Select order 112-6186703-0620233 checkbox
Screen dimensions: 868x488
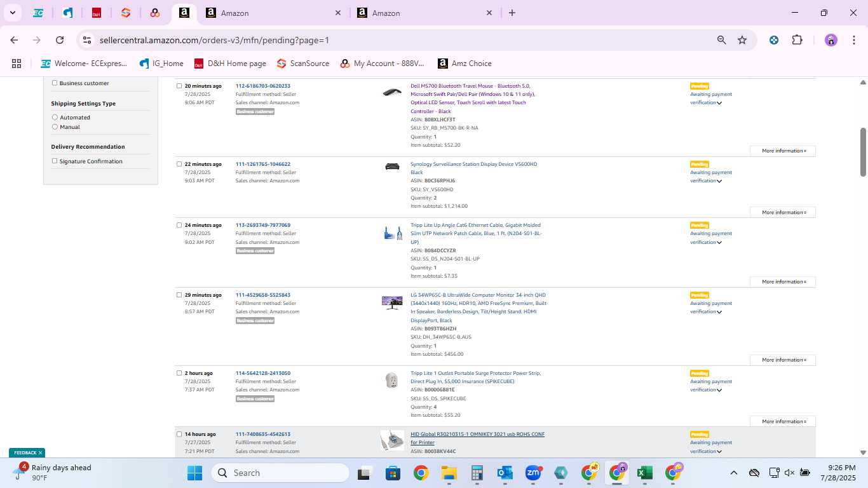(179, 86)
